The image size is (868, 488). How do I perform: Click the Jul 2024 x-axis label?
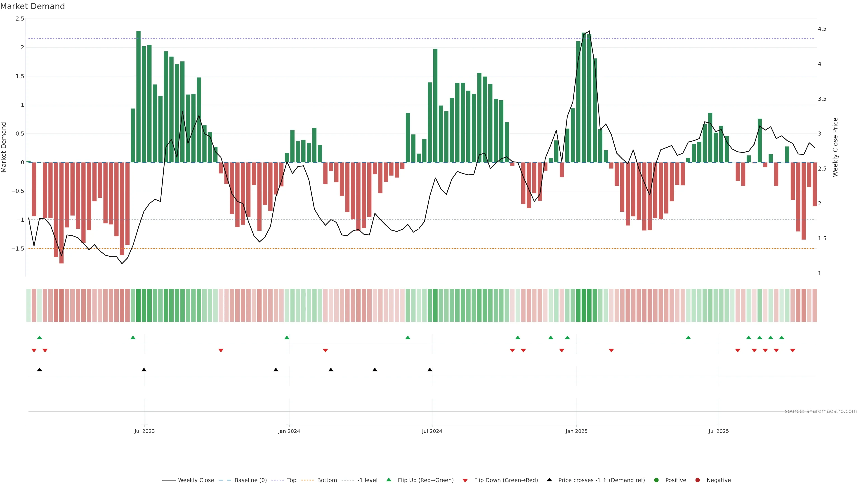(x=432, y=431)
